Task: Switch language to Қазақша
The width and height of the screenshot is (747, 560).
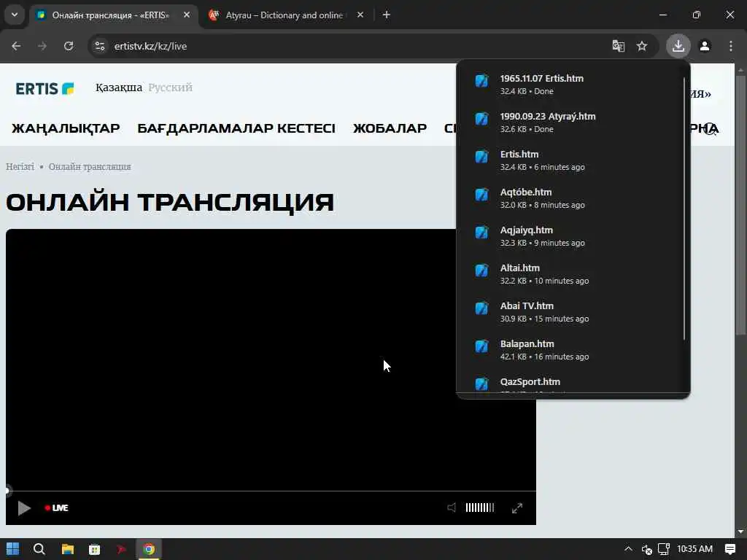Action: coord(119,87)
